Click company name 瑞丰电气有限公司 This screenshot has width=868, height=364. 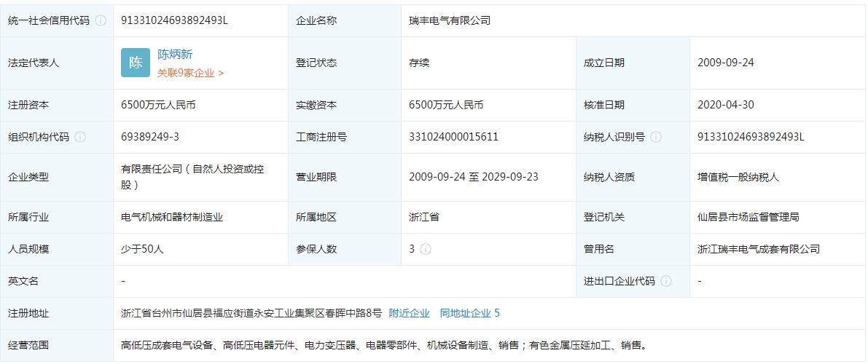coord(450,20)
